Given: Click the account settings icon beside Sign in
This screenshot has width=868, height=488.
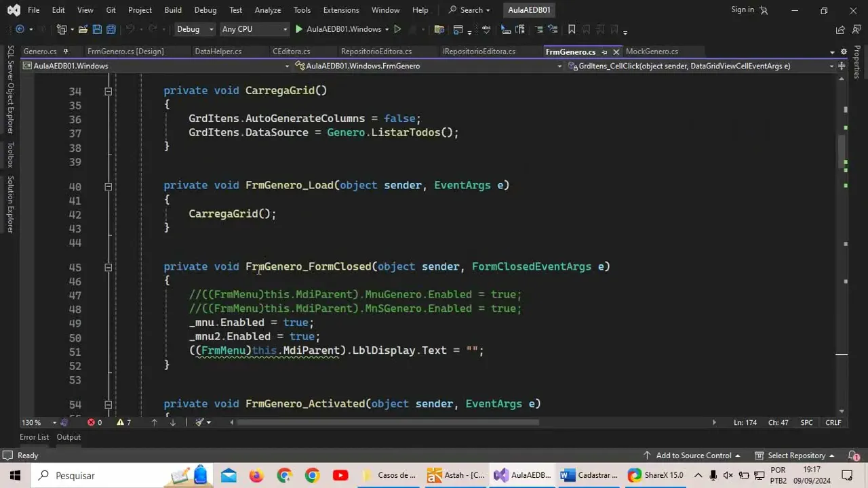Looking at the screenshot, I should coord(764,10).
